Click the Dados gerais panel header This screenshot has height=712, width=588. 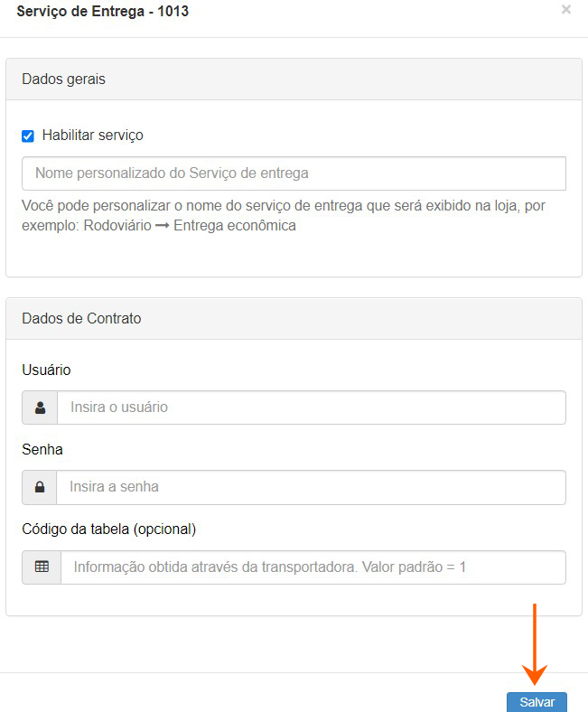(x=294, y=80)
